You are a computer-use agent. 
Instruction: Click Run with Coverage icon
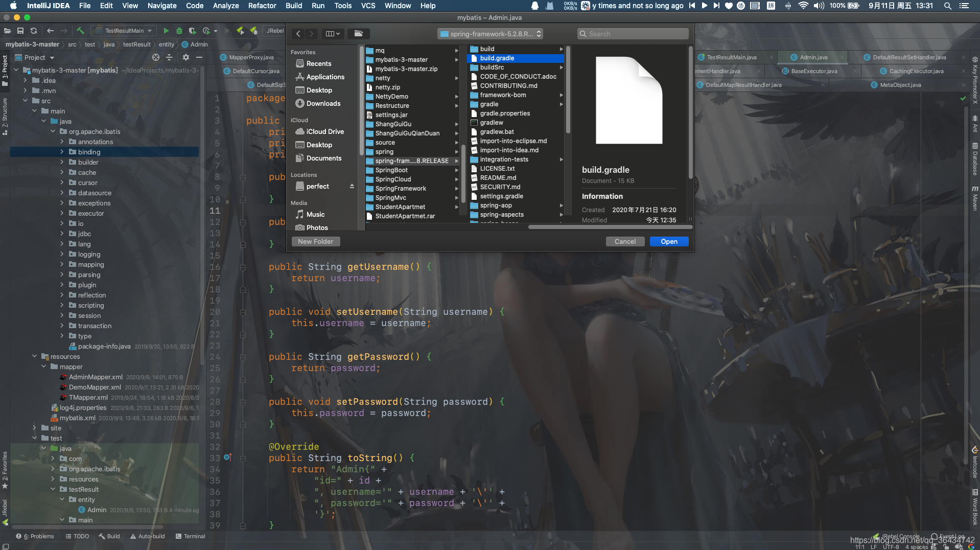point(192,31)
